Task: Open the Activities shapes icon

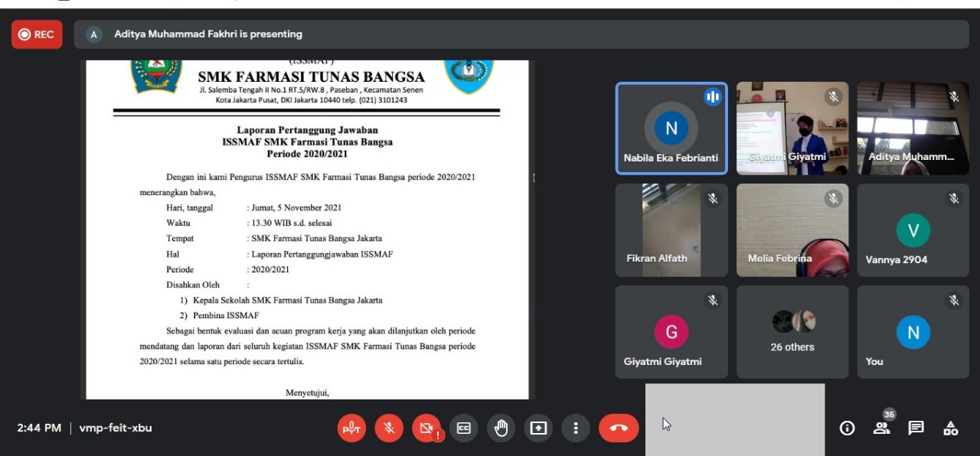Action: coord(950,428)
